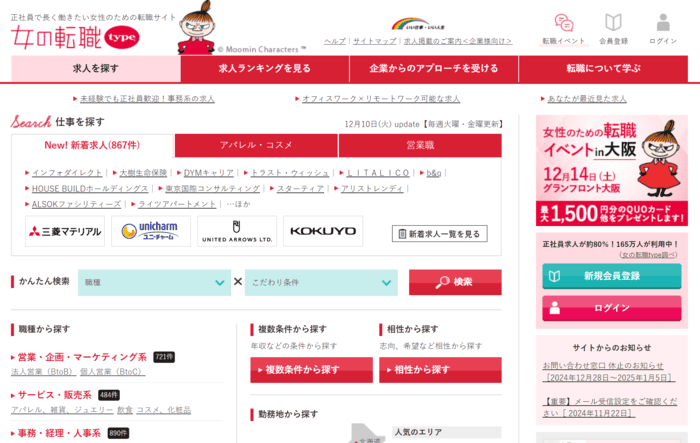The image size is (700, 443).
Task: Click 新着求人一覧を見る button
Action: click(439, 233)
